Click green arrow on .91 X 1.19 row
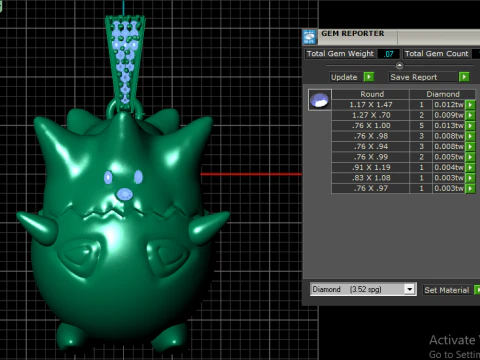The image size is (480, 360). point(470,168)
